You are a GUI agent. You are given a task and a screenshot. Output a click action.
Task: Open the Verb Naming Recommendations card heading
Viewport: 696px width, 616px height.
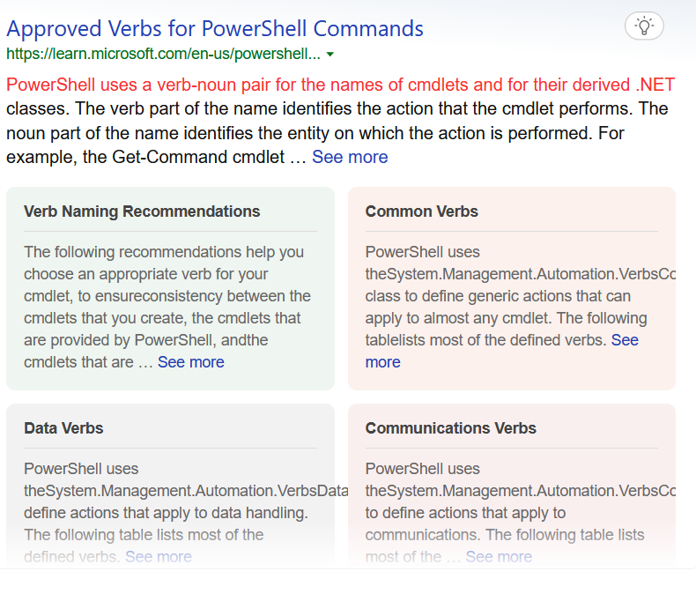(142, 212)
